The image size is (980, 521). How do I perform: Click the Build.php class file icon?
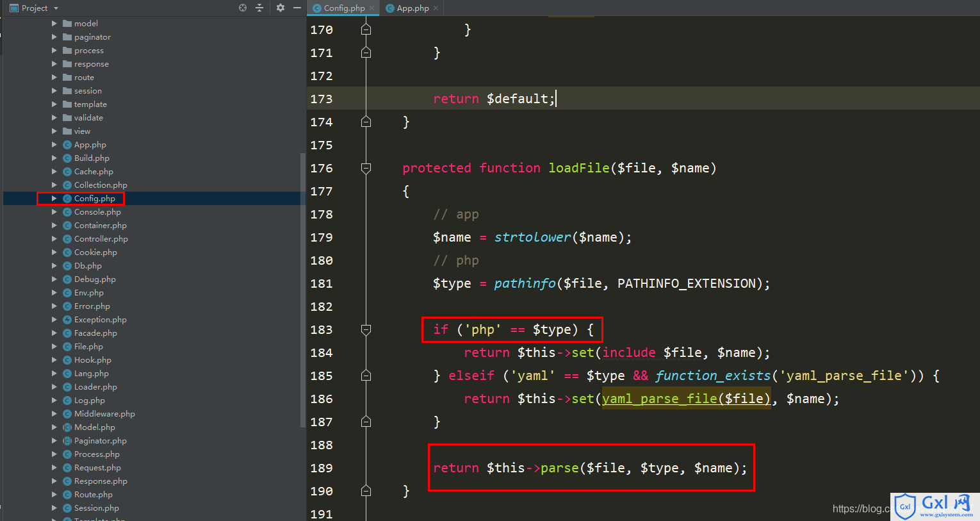tap(67, 158)
